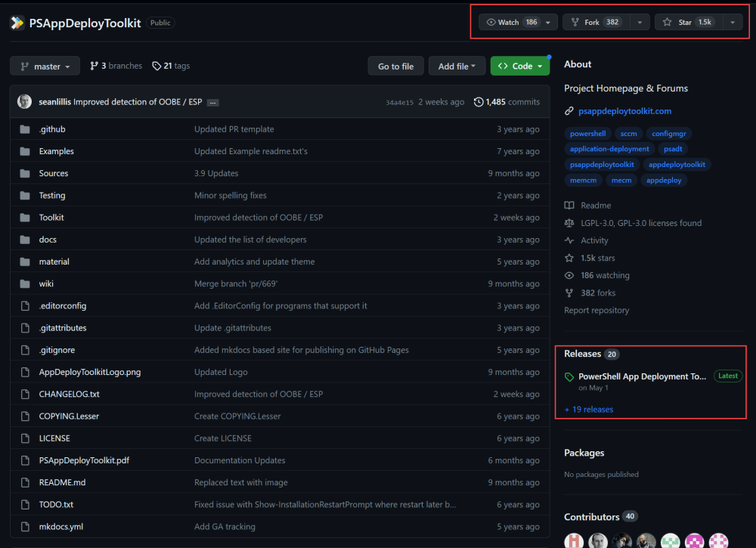Screen dimensions: 756x548
Task: Select the appdeploy topic tag
Action: tap(664, 180)
